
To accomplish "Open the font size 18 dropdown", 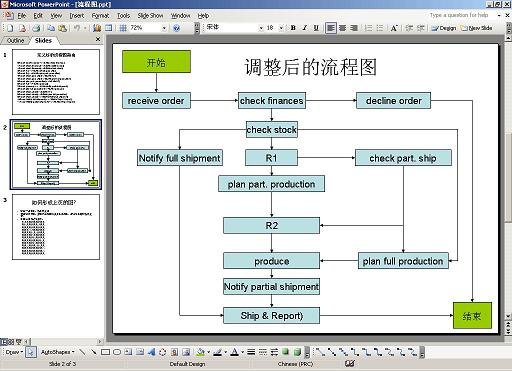I will (x=281, y=28).
